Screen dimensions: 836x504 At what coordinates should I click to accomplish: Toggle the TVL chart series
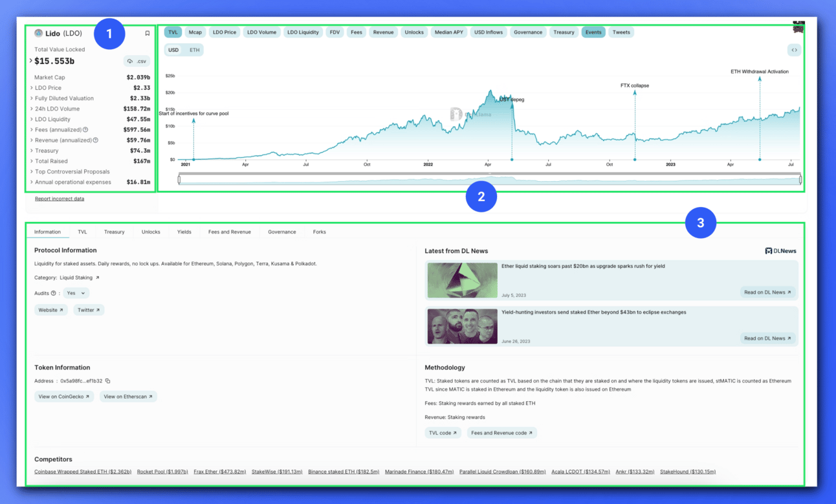pos(173,32)
